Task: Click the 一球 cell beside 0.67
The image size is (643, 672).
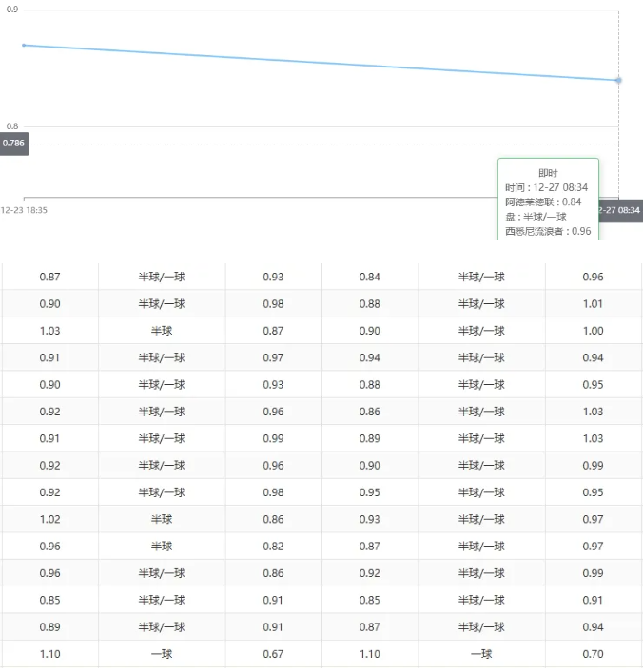Action: pyautogui.click(x=162, y=654)
